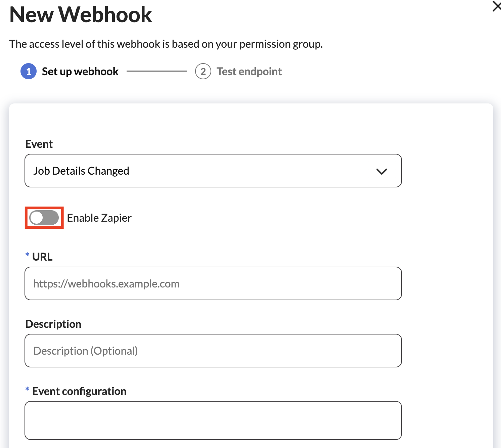Screen dimensions: 501x448
Task: Click the Description field label
Action: (x=53, y=324)
